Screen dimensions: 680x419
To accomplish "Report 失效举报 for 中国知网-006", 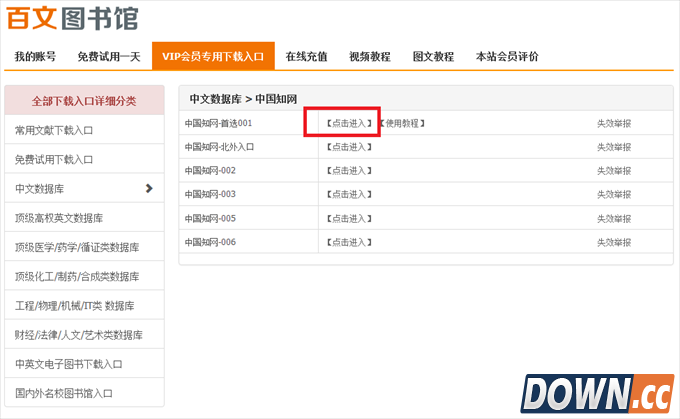I will pyautogui.click(x=614, y=242).
